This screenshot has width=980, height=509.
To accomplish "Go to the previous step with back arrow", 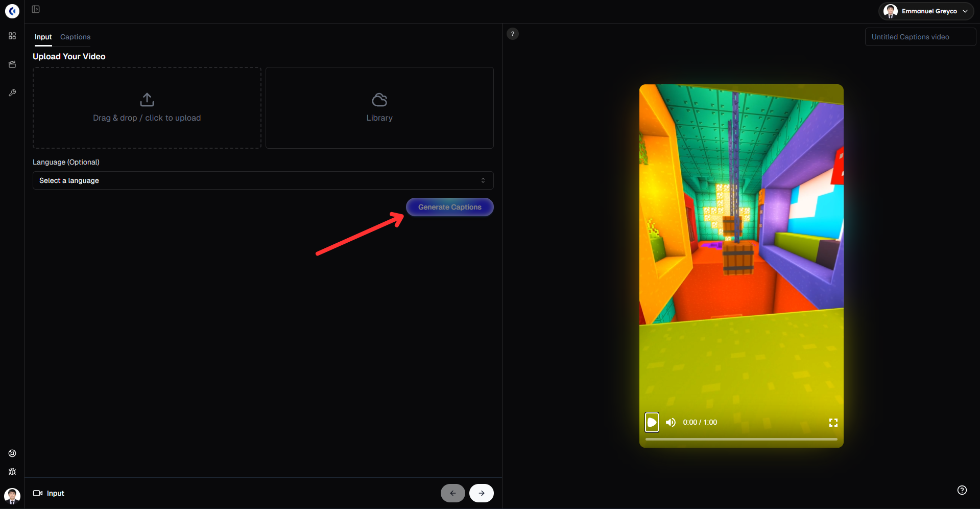I will [x=453, y=493].
